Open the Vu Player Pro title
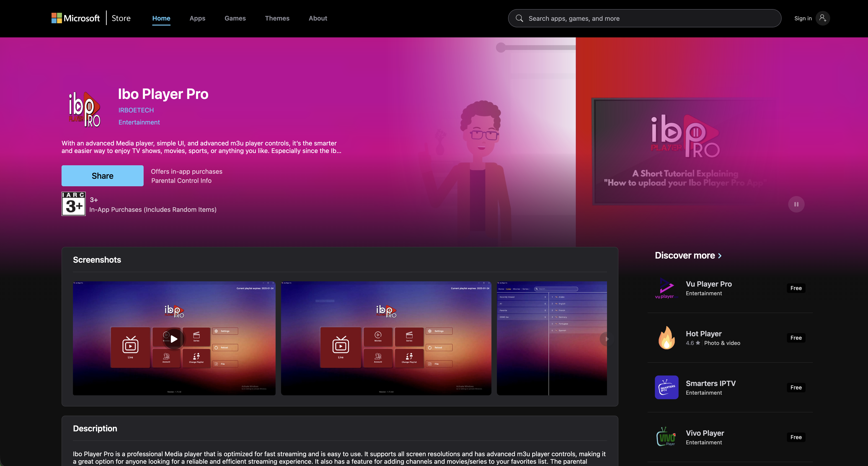The height and width of the screenshot is (466, 868). (x=709, y=284)
